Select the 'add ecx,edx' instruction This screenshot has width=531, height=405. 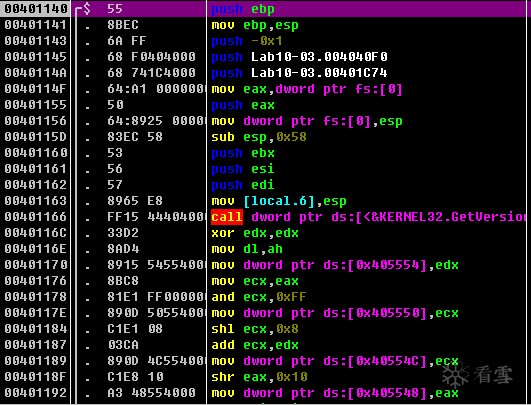click(x=255, y=345)
